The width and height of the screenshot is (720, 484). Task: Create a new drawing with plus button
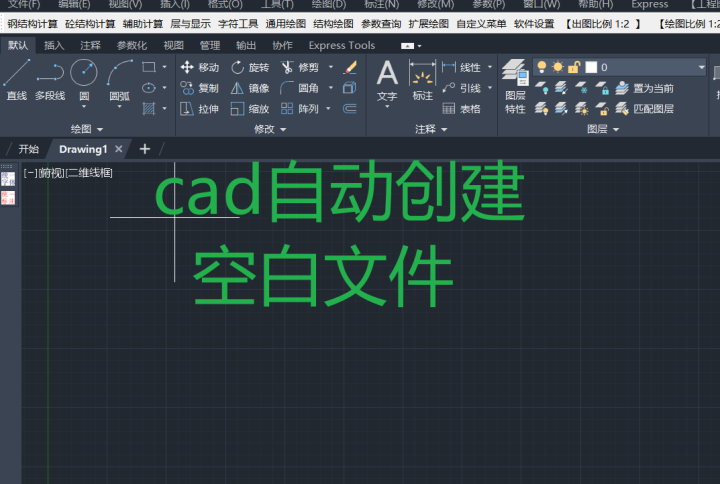[x=145, y=149]
